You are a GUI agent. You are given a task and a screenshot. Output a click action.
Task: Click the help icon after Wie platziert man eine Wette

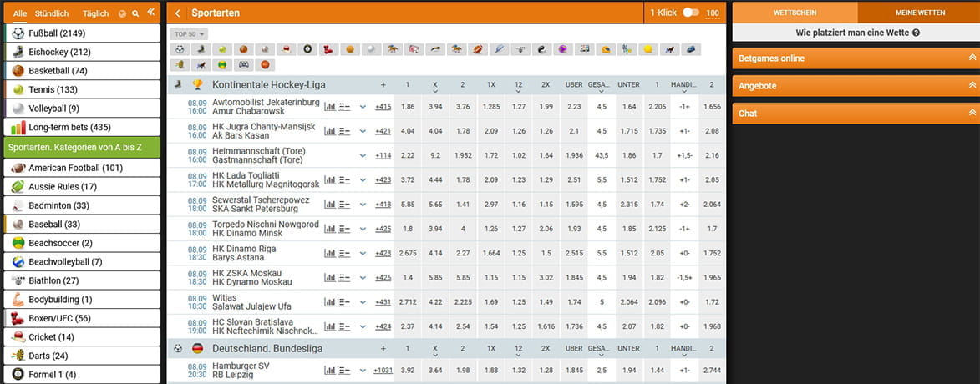point(916,33)
